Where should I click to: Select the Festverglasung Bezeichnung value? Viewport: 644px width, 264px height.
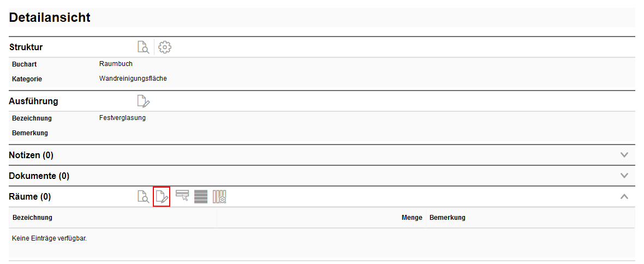pos(122,118)
